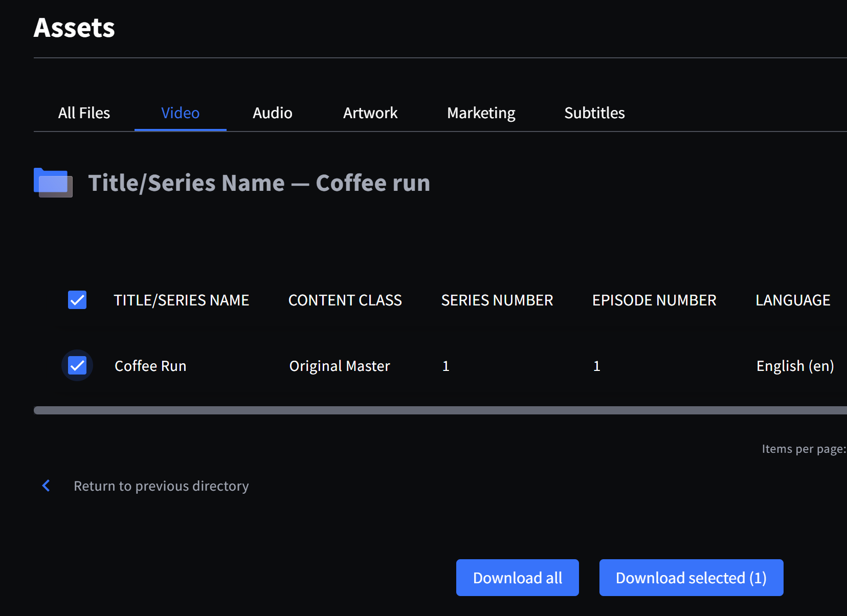Open the Marketing tab

pyautogui.click(x=481, y=113)
